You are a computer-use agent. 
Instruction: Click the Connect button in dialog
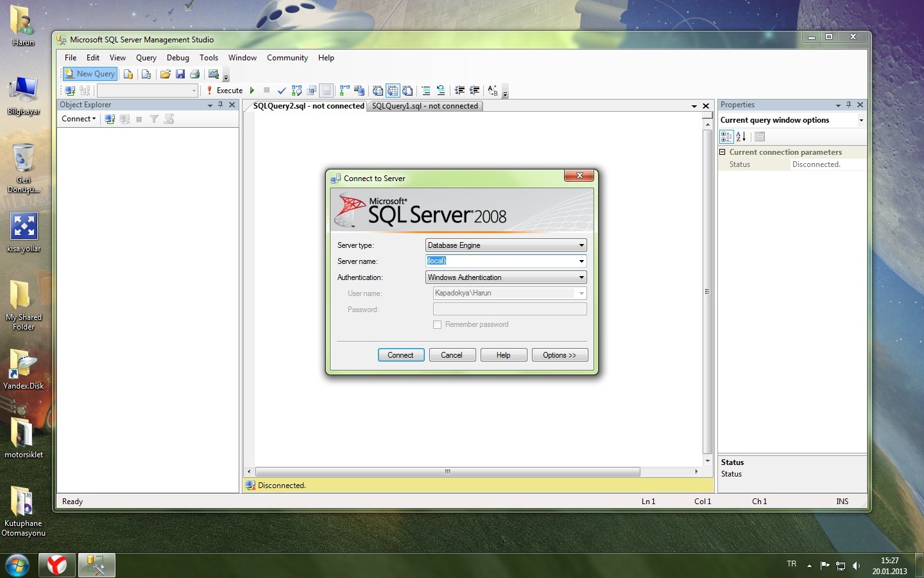click(401, 355)
